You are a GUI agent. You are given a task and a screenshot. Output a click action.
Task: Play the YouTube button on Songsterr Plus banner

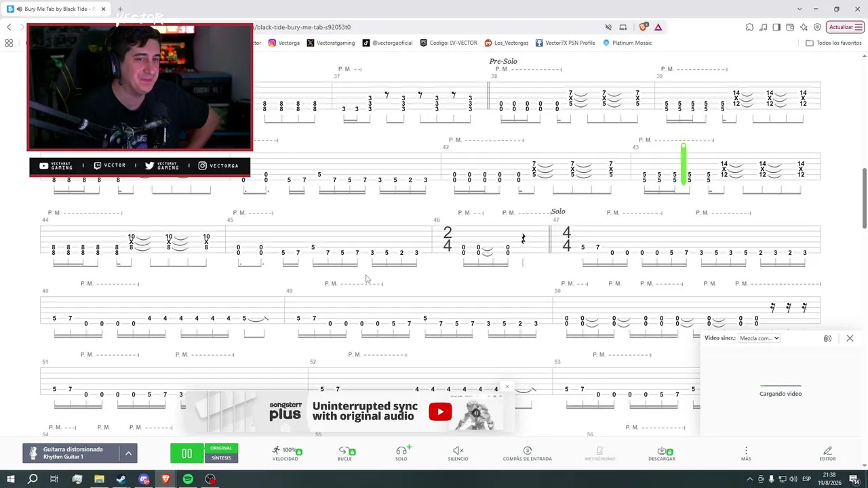click(x=440, y=411)
